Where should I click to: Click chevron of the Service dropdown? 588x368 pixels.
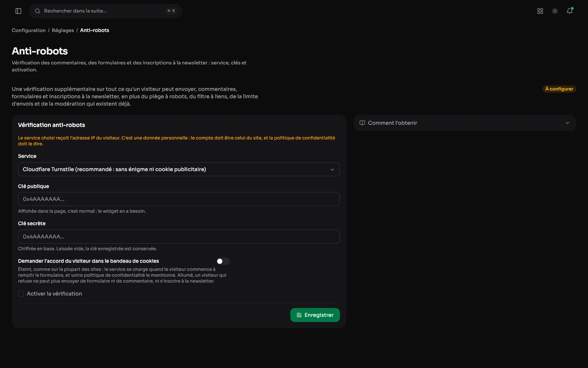pos(332,170)
